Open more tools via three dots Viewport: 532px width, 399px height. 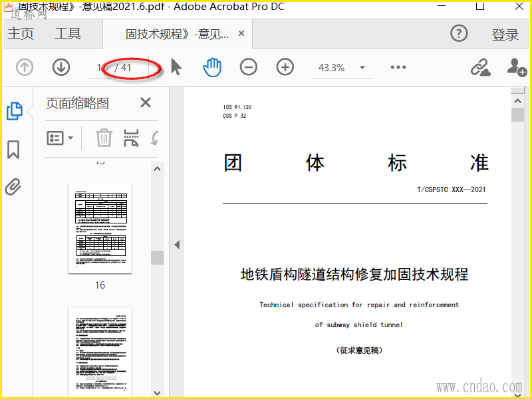(x=398, y=67)
